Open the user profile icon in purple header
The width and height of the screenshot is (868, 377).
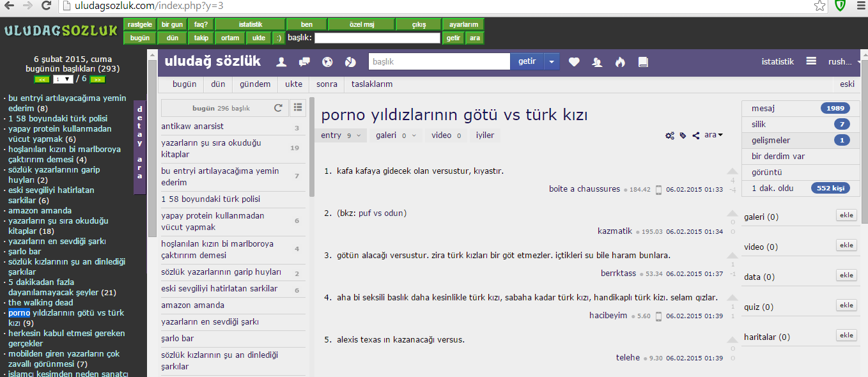click(x=281, y=62)
